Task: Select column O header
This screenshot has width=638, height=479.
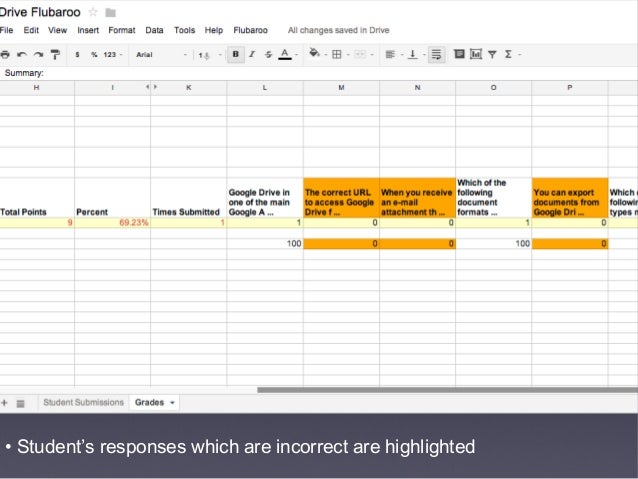Action: [494, 87]
